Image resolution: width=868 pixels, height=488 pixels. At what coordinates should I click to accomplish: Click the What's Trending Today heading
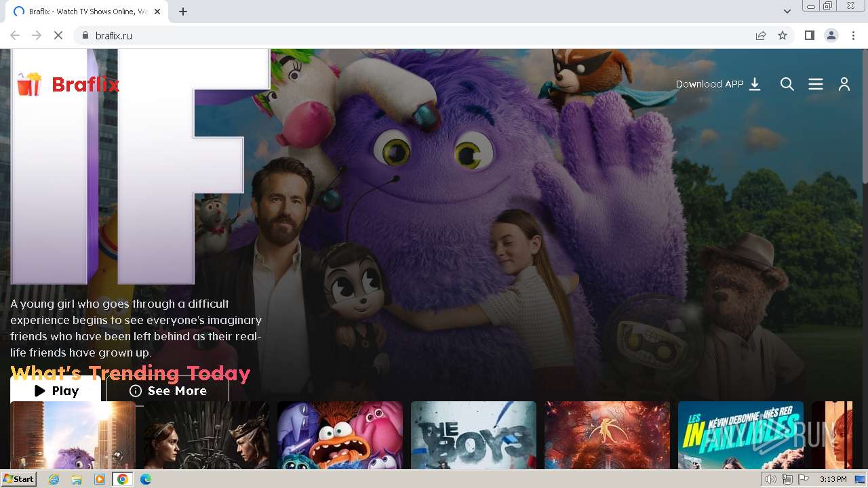pos(130,373)
